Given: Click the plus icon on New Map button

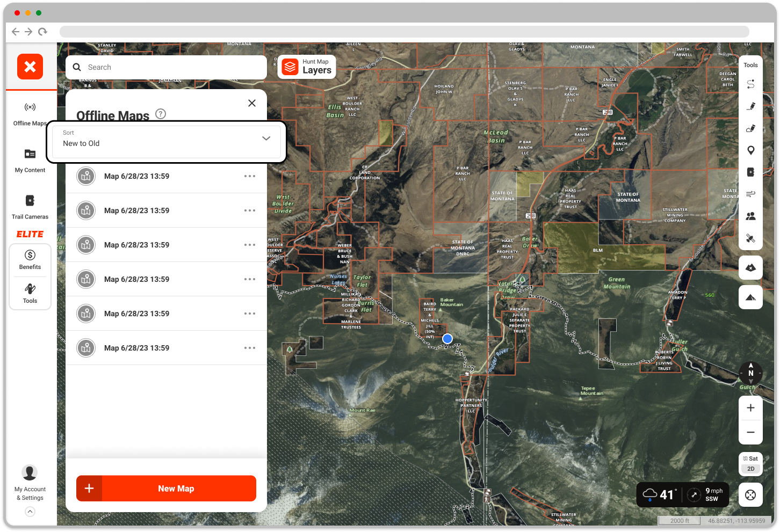Looking at the screenshot, I should click(x=89, y=489).
